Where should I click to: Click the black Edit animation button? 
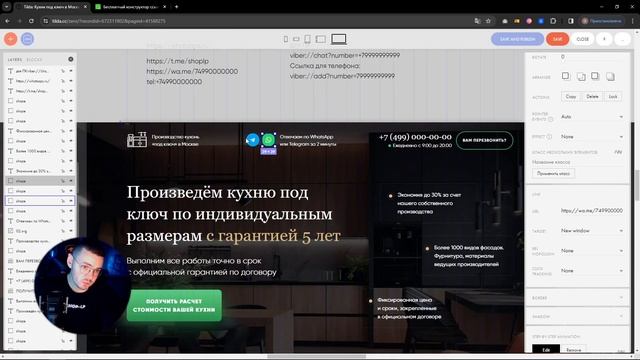[x=546, y=350]
